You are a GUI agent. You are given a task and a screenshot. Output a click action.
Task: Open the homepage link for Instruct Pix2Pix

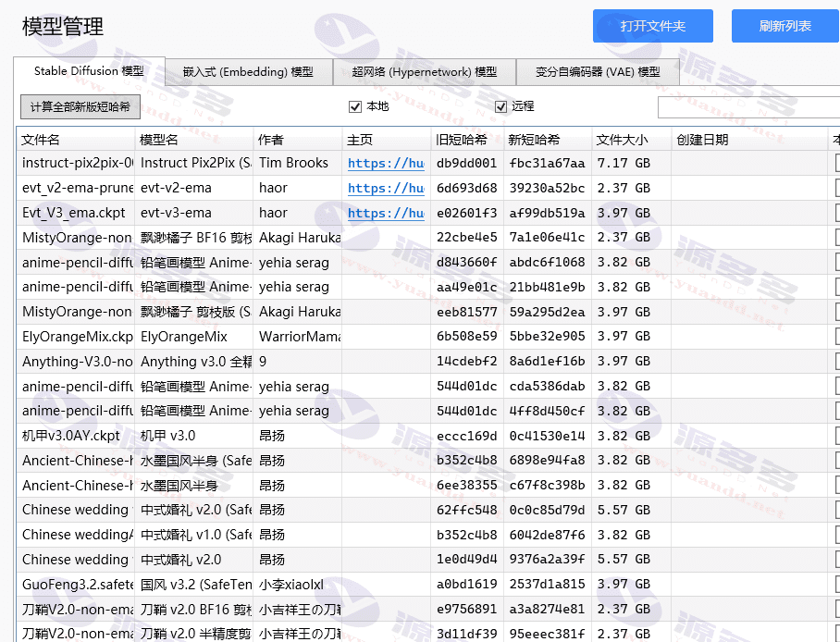pos(387,163)
